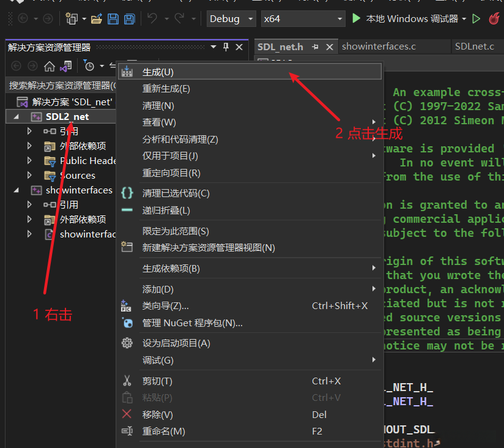Open the Debug configuration dropdown
The width and height of the screenshot is (504, 448).
point(231,18)
